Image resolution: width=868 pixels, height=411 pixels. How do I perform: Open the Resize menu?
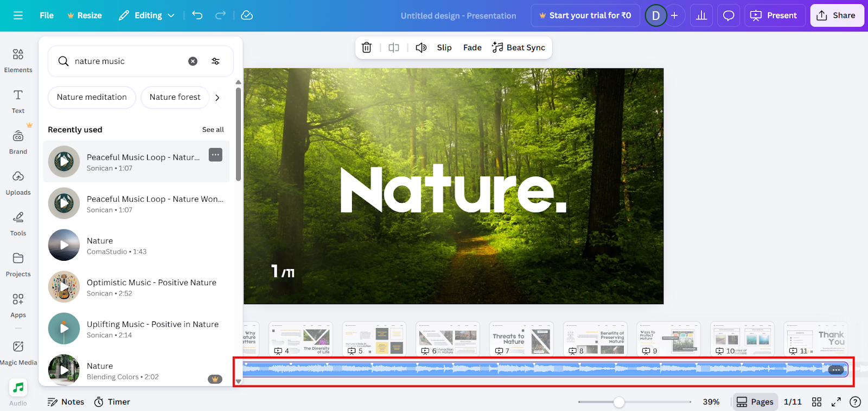point(85,15)
